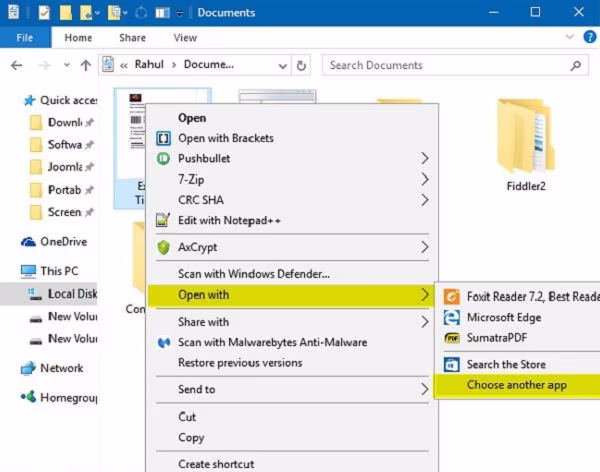Image resolution: width=600 pixels, height=472 pixels.
Task: Go up one folder level arrow
Action: (86, 65)
